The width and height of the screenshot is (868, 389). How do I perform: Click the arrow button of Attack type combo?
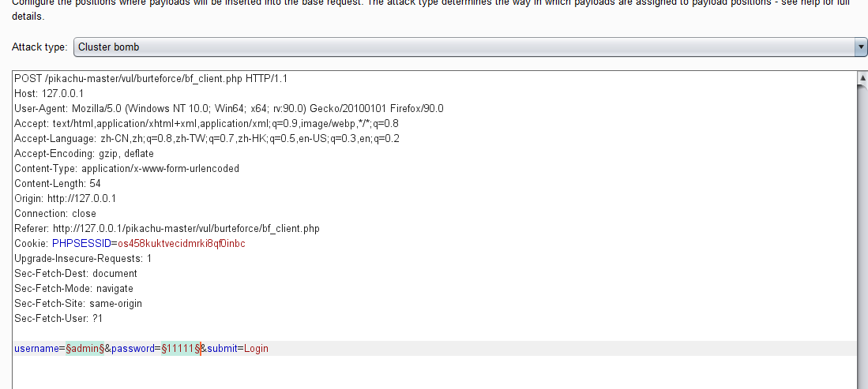point(861,47)
